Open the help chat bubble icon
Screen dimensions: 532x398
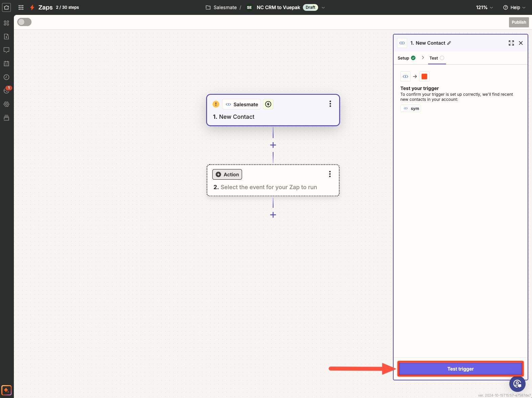(x=517, y=384)
